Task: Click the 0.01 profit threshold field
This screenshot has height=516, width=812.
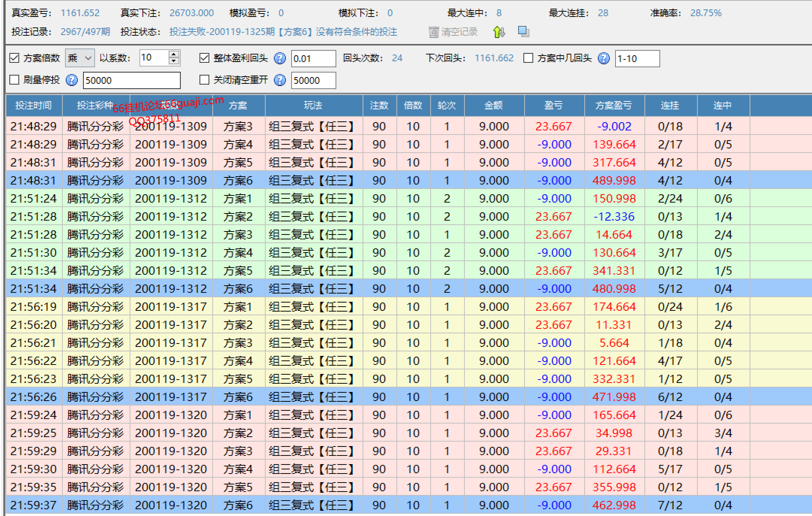Action: pyautogui.click(x=313, y=59)
